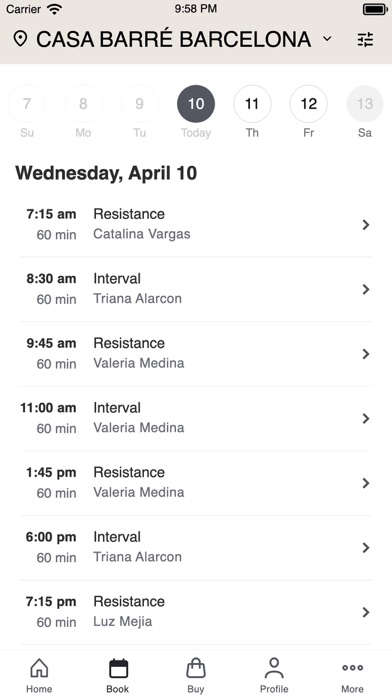Select Saturday 13 date circle
The height and width of the screenshot is (696, 392).
(365, 104)
